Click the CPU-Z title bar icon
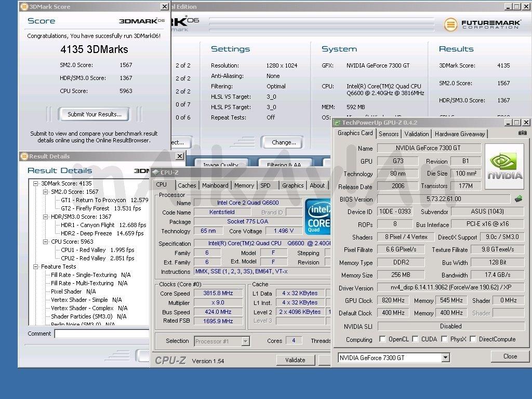The width and height of the screenshot is (532, 399). tap(156, 172)
